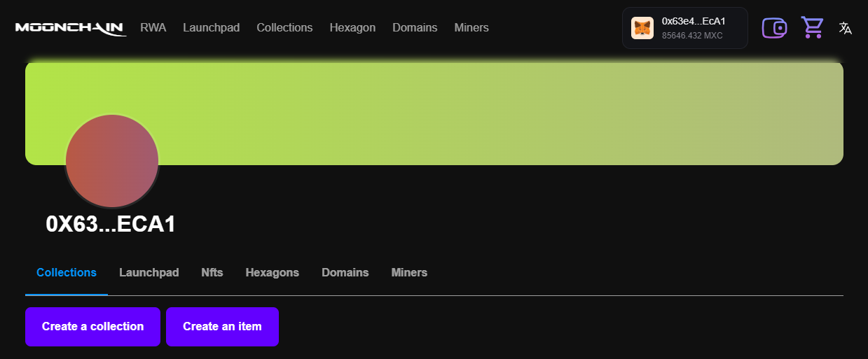
Task: Switch to the Nfts tab
Action: (x=212, y=272)
